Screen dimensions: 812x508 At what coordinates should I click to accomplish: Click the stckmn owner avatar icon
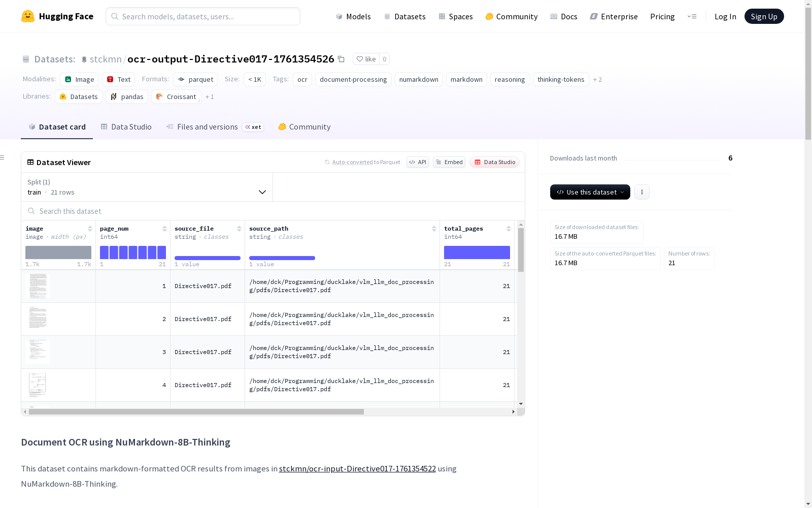click(84, 59)
